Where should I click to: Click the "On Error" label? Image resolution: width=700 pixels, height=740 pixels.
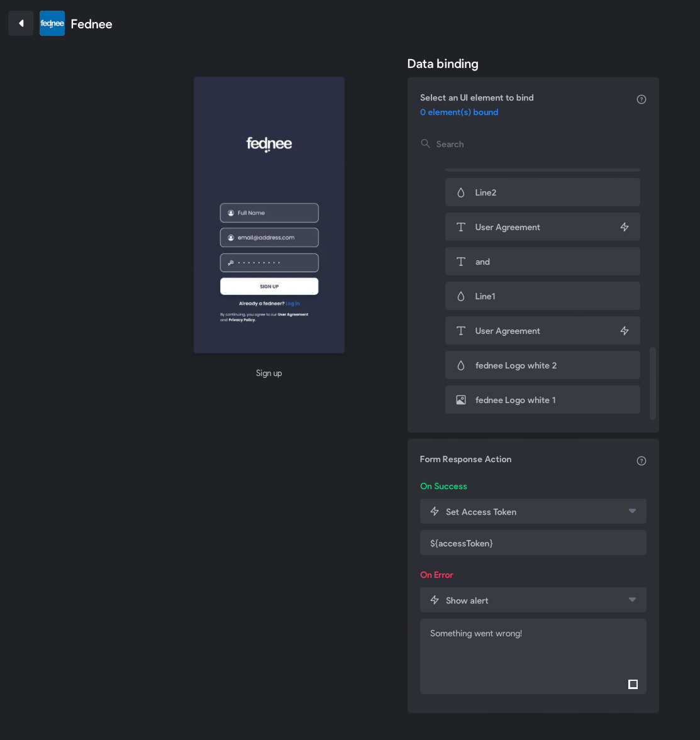[436, 575]
